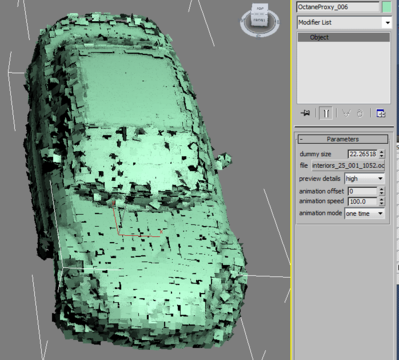
Task: Click the ViewCube compass ring
Action: click(260, 22)
